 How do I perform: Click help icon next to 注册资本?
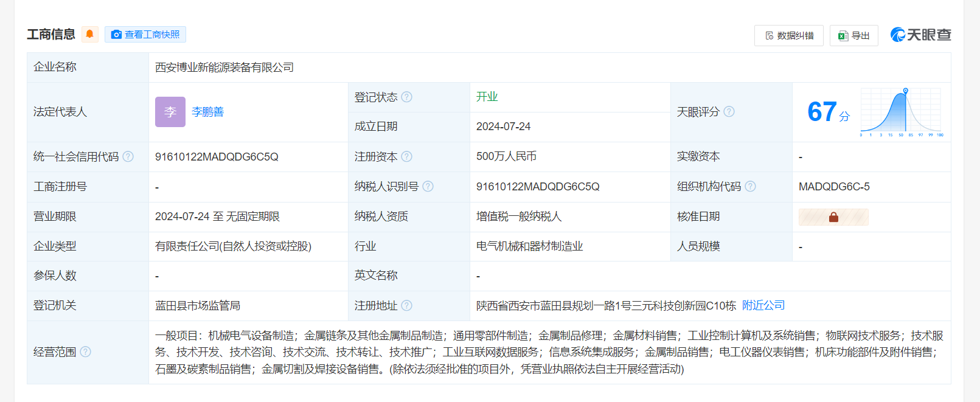[407, 157]
